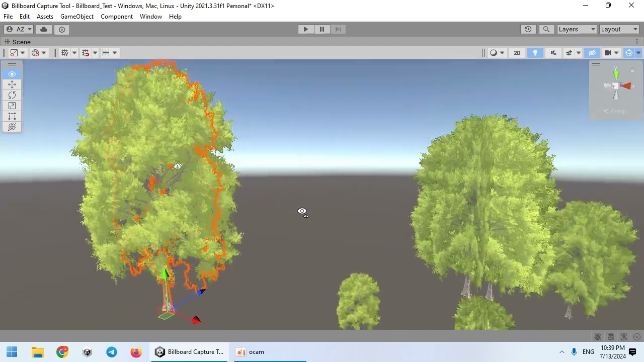Viewport: 644px width, 362px height.
Task: Select the Rotate tool
Action: tap(12, 95)
